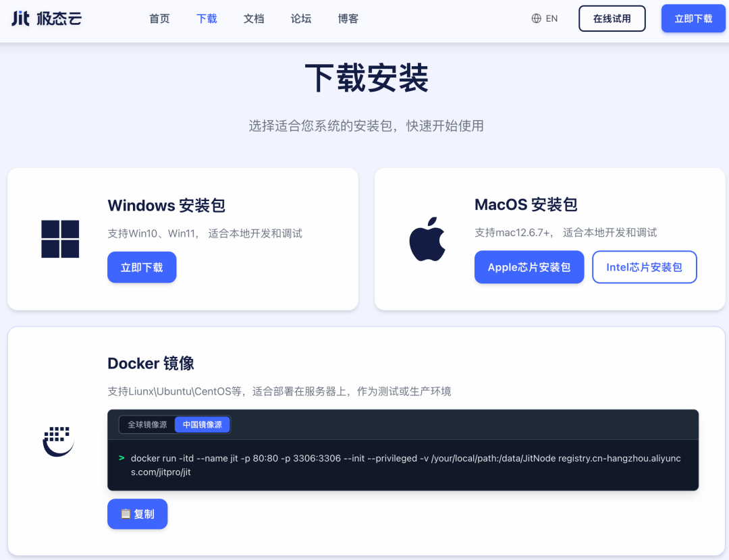This screenshot has height=560, width=729.
Task: Click the Docker image logo icon
Action: coord(59,441)
